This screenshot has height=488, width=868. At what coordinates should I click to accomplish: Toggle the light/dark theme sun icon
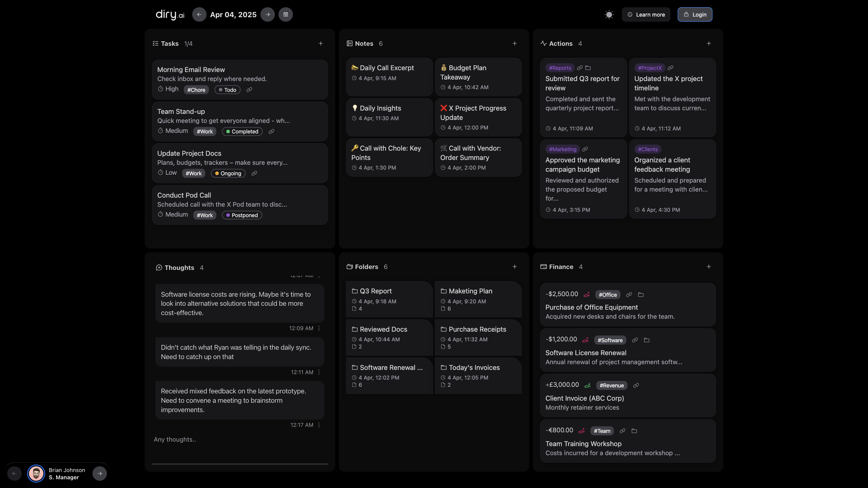(x=609, y=14)
